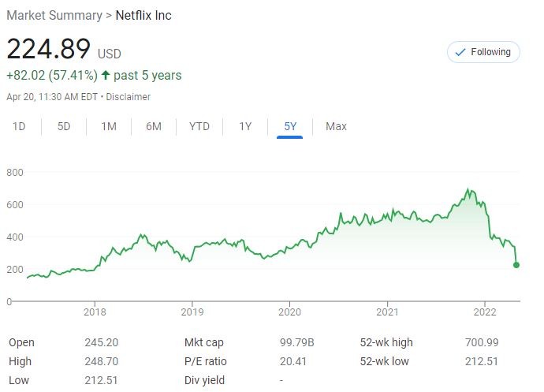Screen dimensions: 544x392
Task: Click the Disclaimer link
Action: pyautogui.click(x=128, y=97)
